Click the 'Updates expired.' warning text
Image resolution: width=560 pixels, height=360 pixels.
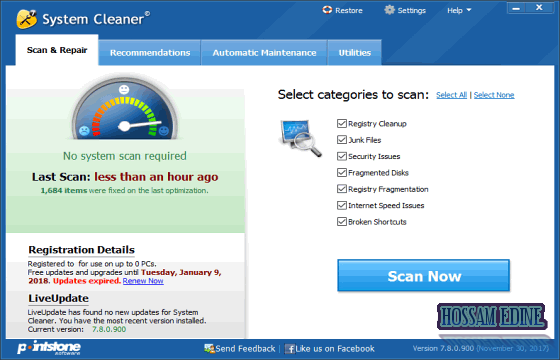tap(87, 281)
